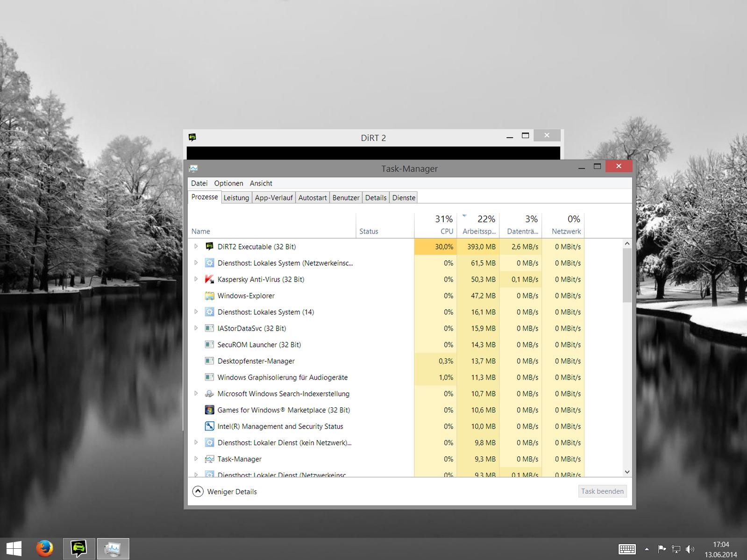This screenshot has width=747, height=560.
Task: Expand the IAStorDataSvc process group
Action: 196,328
